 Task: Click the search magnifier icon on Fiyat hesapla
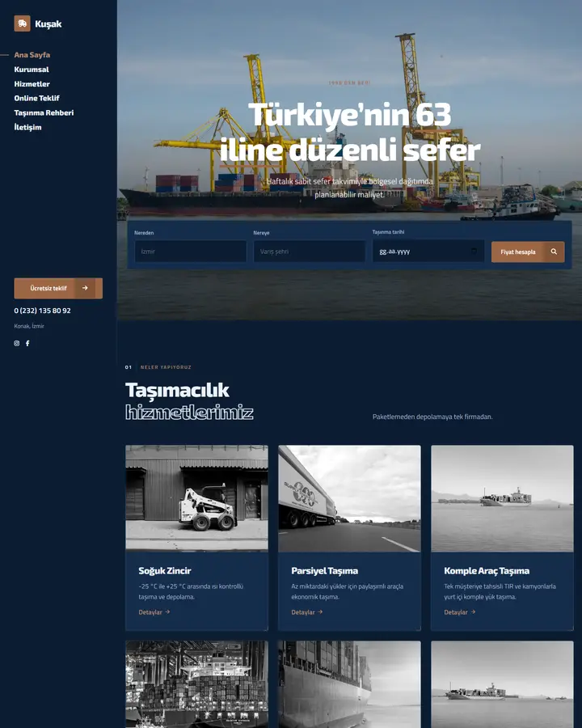pyautogui.click(x=554, y=252)
